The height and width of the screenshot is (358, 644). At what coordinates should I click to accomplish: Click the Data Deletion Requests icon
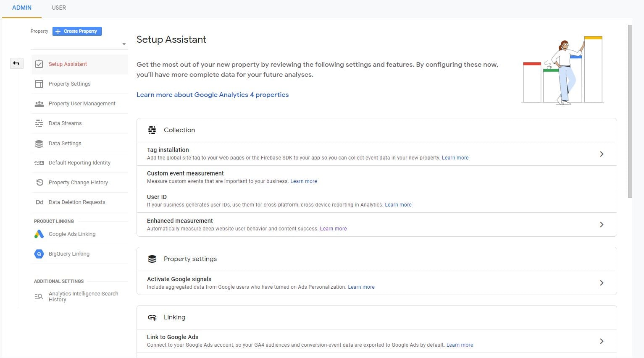click(x=39, y=202)
